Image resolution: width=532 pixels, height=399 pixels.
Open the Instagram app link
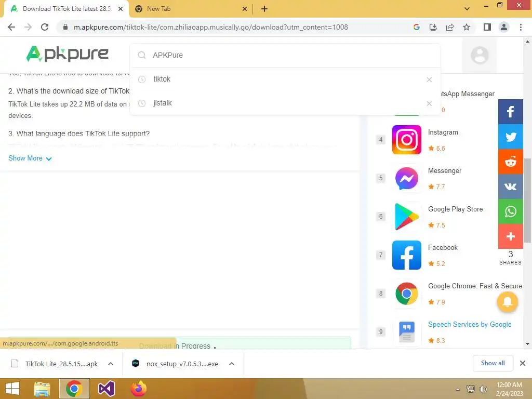tap(443, 132)
